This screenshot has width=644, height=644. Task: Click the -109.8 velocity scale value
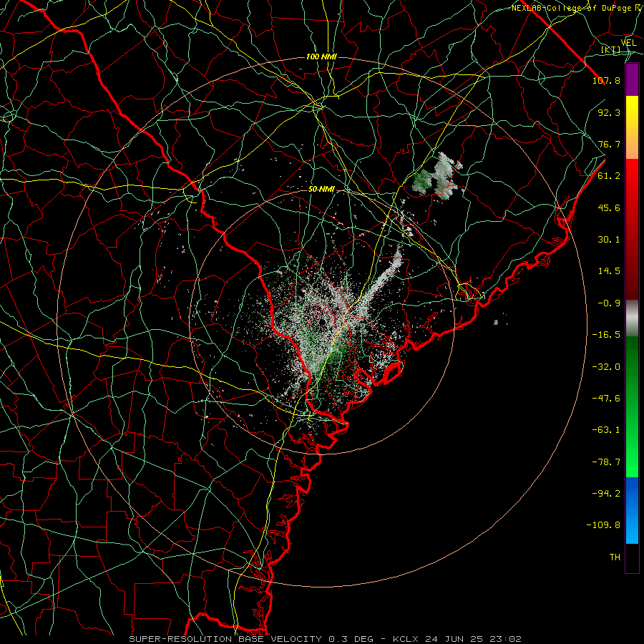pyautogui.click(x=603, y=525)
